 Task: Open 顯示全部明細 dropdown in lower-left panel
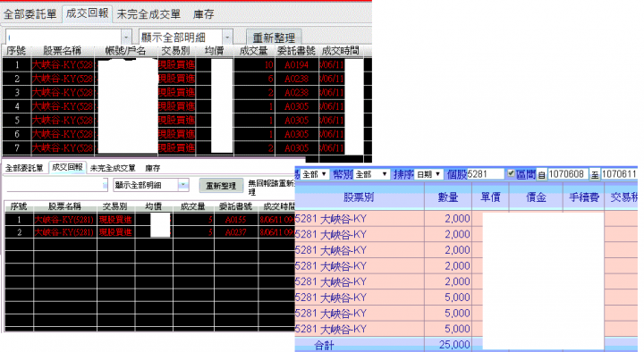pos(151,186)
